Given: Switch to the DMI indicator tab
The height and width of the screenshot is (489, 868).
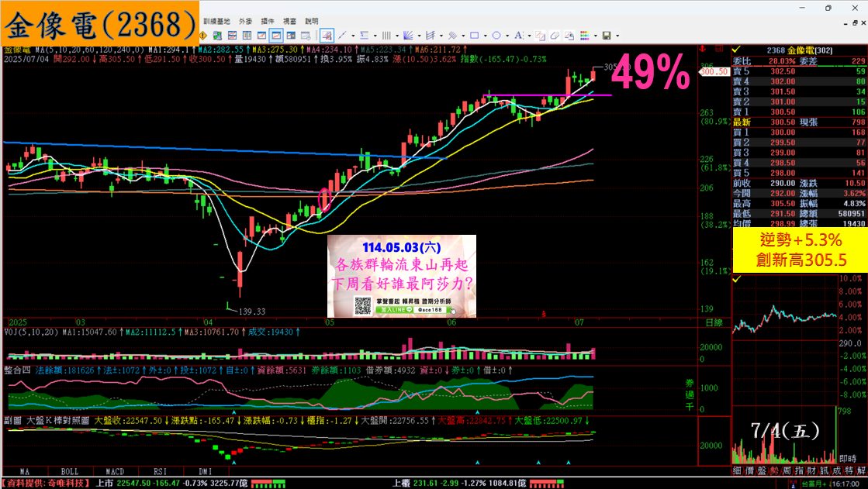Looking at the screenshot, I should point(205,472).
